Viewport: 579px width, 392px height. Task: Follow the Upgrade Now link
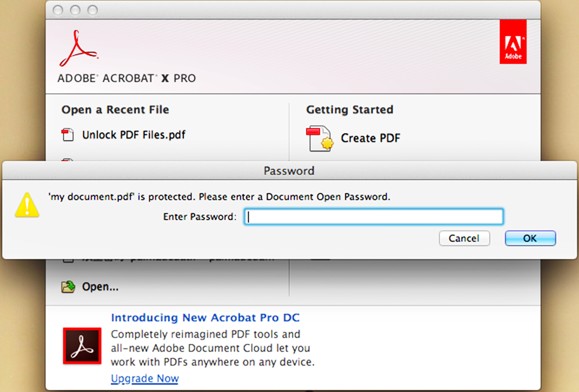point(145,378)
